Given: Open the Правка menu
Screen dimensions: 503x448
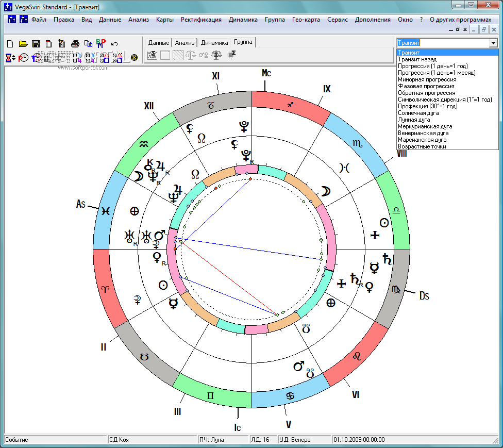Looking at the screenshot, I should click(x=64, y=20).
